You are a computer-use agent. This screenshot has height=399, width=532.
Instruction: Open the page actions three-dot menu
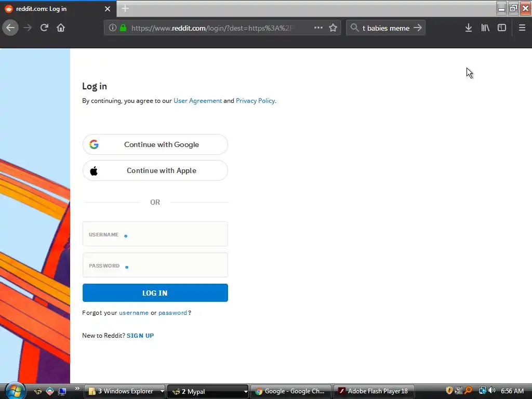[318, 28]
